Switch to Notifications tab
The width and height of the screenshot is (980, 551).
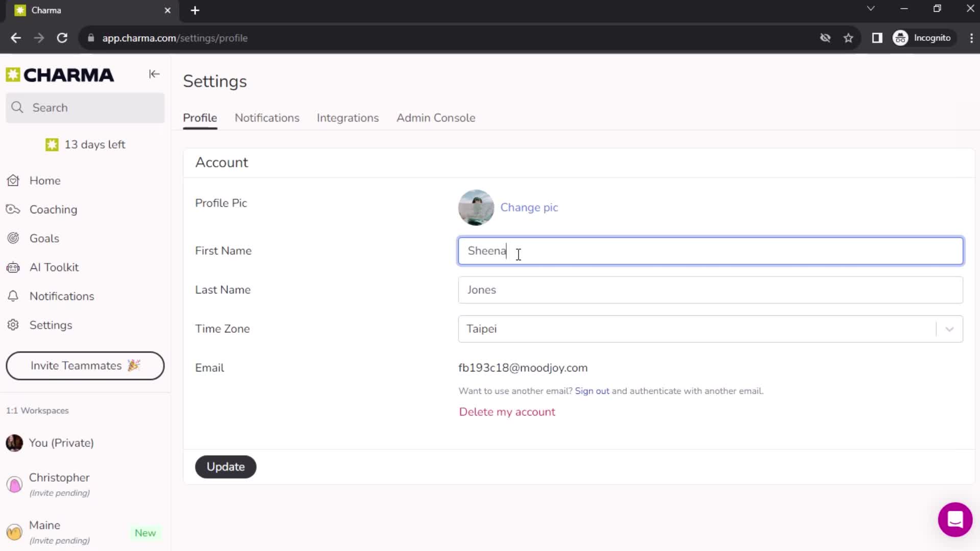pos(267,118)
